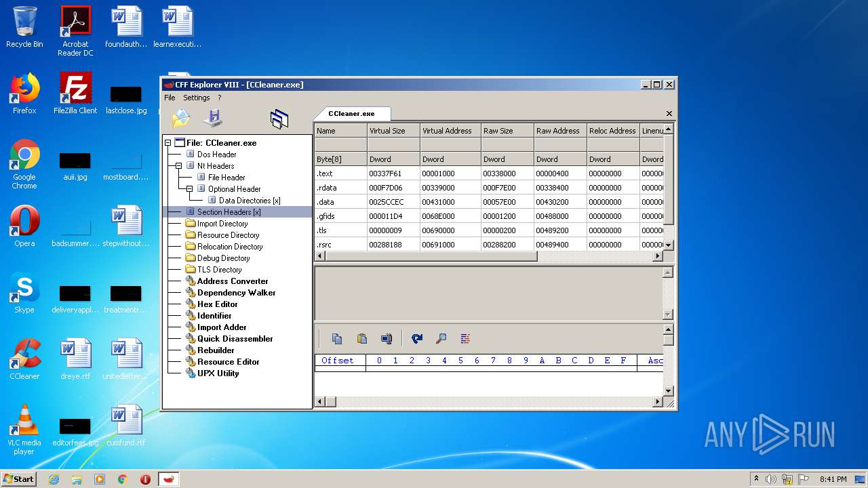Screen dimensions: 868x488
Task: Open Dependency Walker tool
Action: (236, 293)
